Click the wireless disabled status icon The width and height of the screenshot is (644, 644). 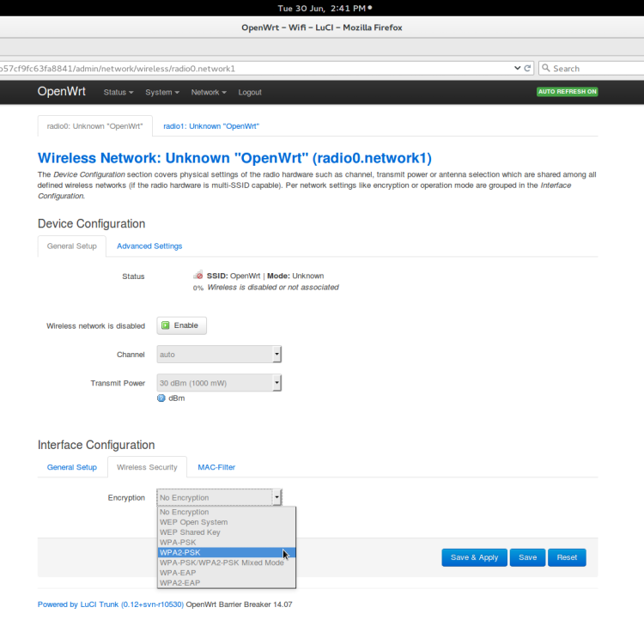198,276
